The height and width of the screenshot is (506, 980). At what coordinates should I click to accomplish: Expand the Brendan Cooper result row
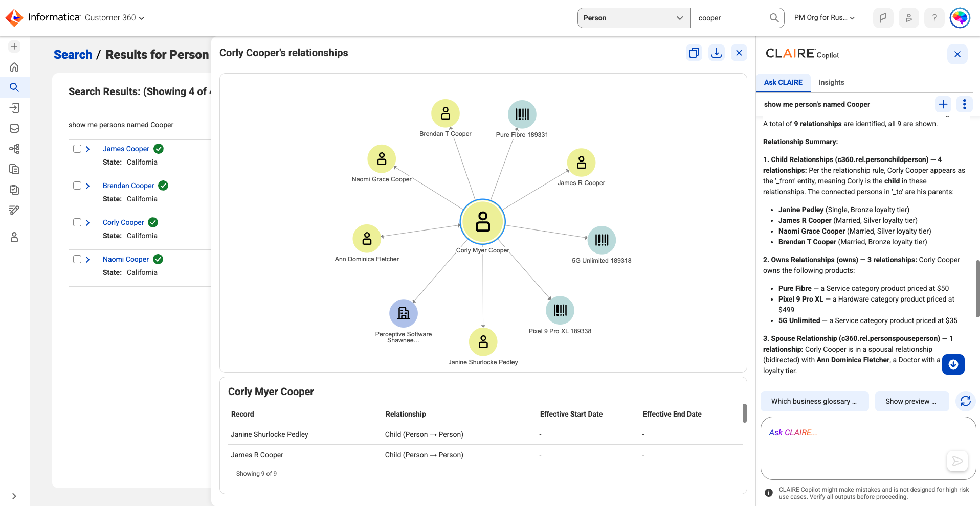pyautogui.click(x=88, y=186)
